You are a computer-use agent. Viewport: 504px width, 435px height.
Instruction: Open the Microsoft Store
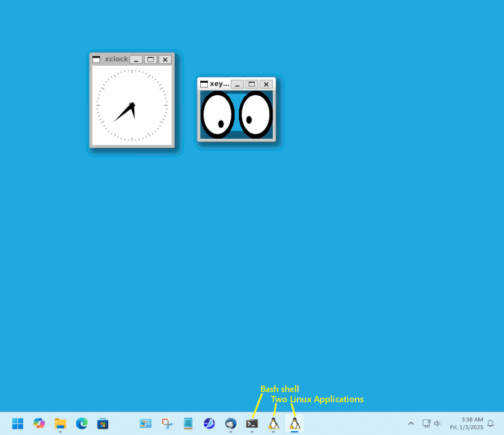(x=103, y=424)
